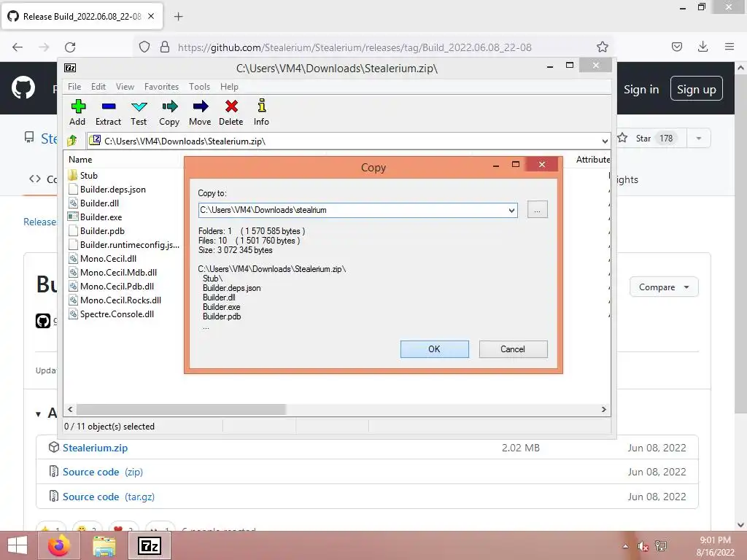This screenshot has height=560, width=747.
Task: Click the Add toolbar icon in 7-Zip
Action: [78, 106]
